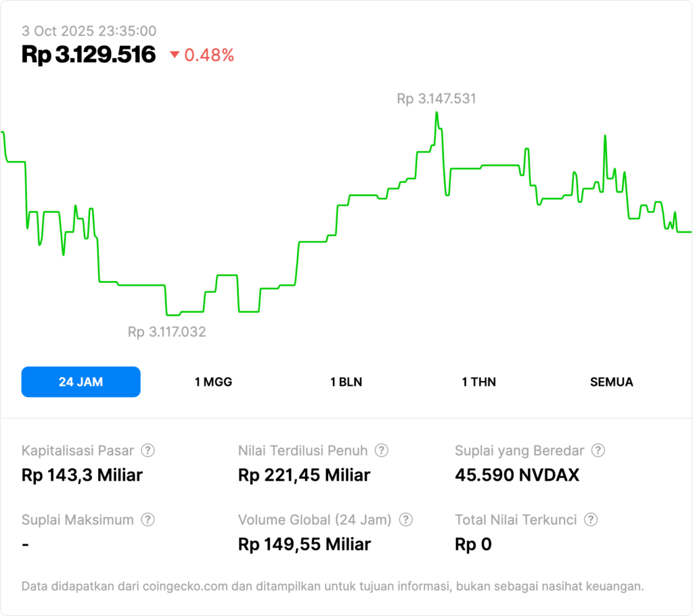Click the help icon beside Kapitalisasi Pasar
Viewport: 693px width, 616px height.
point(148,450)
